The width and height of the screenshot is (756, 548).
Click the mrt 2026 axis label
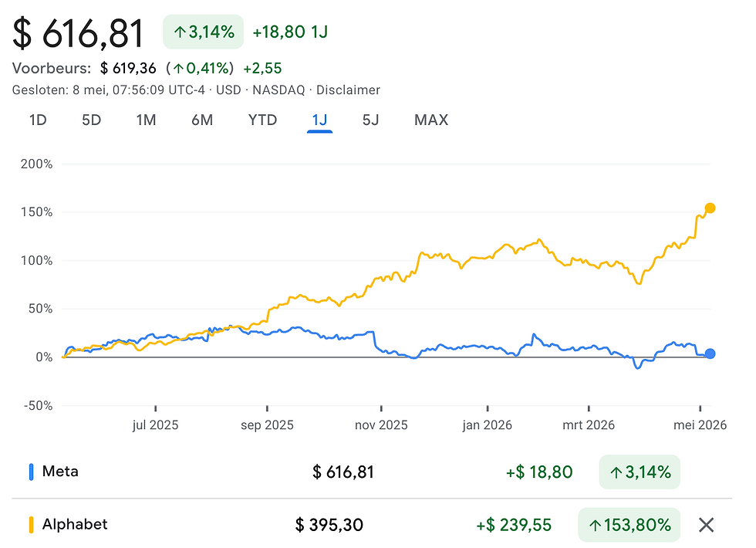coord(589,425)
